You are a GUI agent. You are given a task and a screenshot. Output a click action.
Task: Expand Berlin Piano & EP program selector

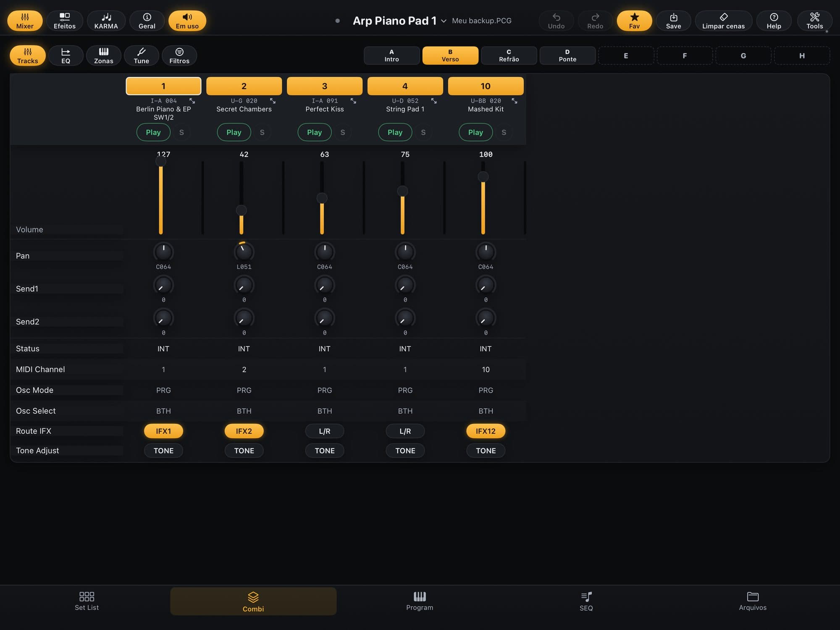192,101
